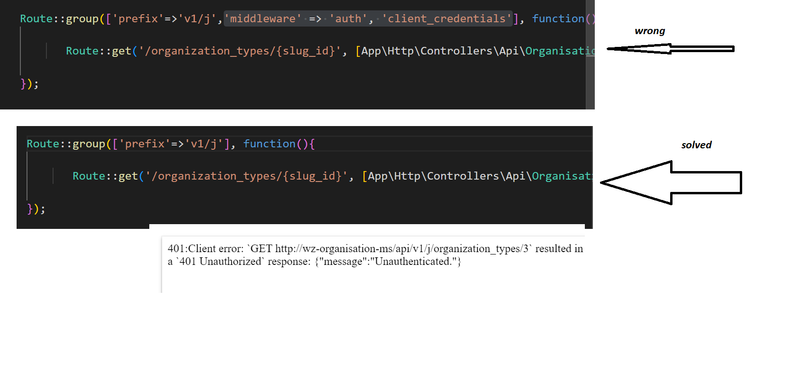Click 'function(){' in the bottom snippet
800x372 pixels.
pyautogui.click(x=280, y=144)
